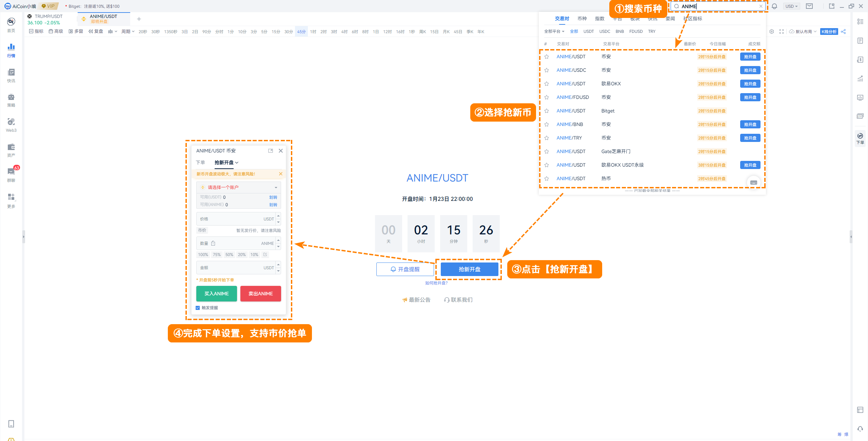868x441 pixels.
Task: Click the 金额 amount input field
Action: [x=236, y=268]
